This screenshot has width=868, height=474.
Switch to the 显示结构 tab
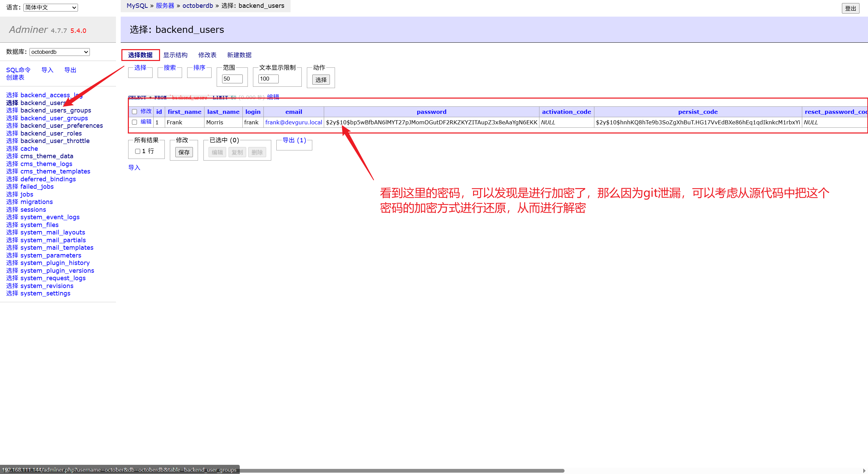pos(175,55)
